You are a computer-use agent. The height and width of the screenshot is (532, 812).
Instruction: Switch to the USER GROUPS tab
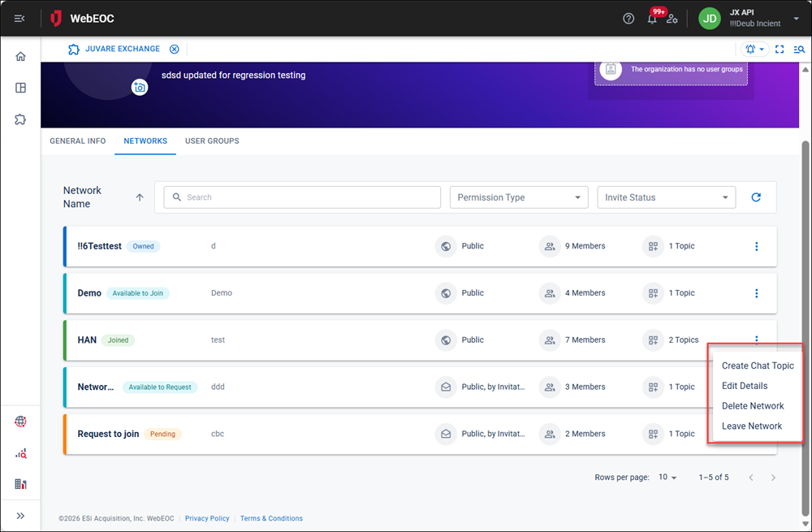[x=212, y=141]
